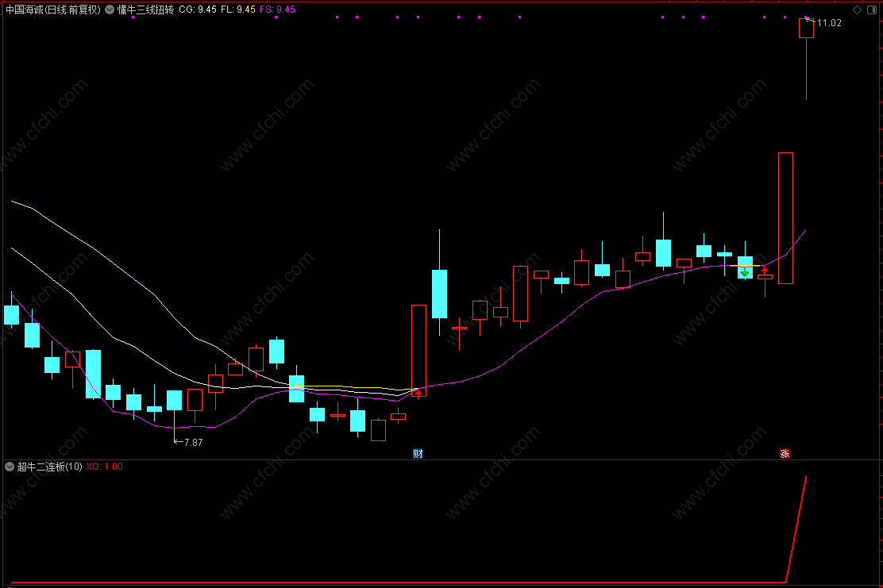Screen dimensions: 883x588
Task: Click the 涨 limit-up marker icon
Action: pyautogui.click(x=785, y=454)
